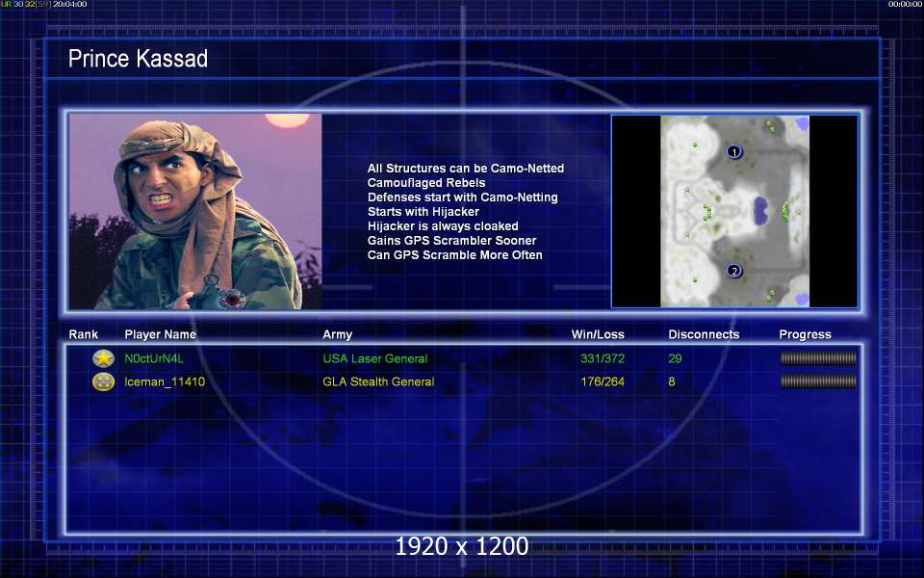Click start position marker 2 on the map
The image size is (924, 578).
733,271
